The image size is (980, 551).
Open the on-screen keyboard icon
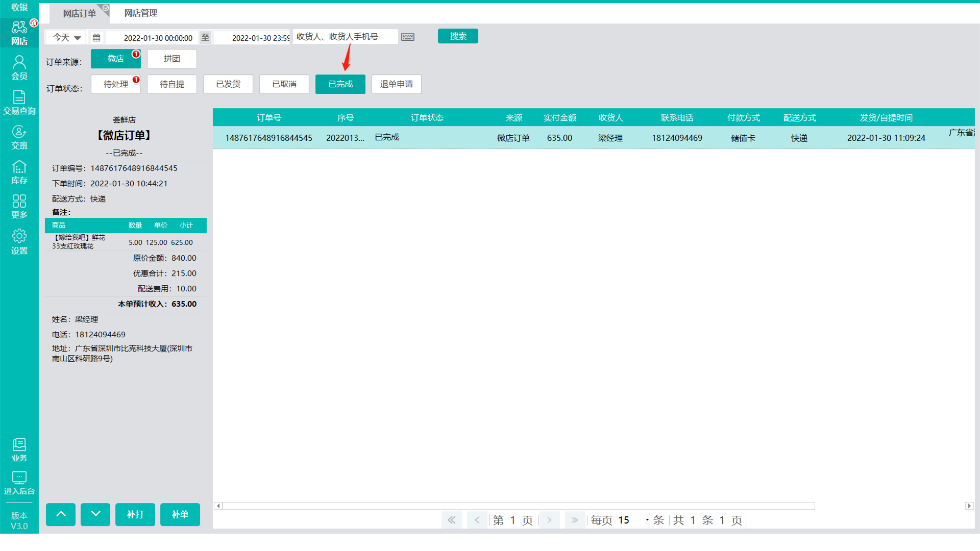(x=408, y=37)
